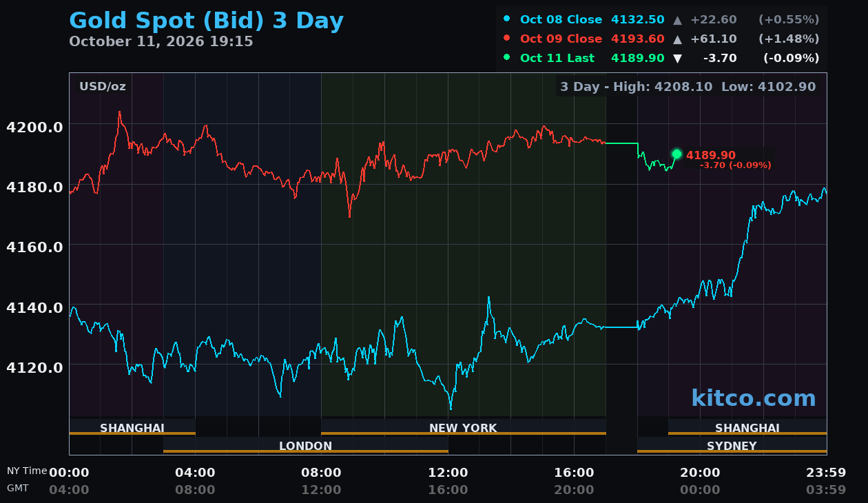Click the SYDNEY session bar
The height and width of the screenshot is (503, 868).
point(732,445)
